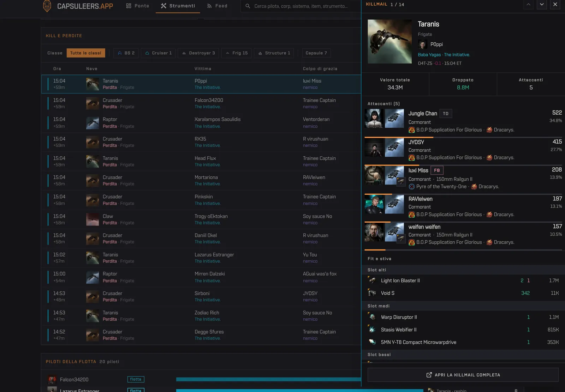This screenshot has height=392, width=565.
Task: Click luxi Miss pilot portrait in attackers
Action: click(374, 175)
